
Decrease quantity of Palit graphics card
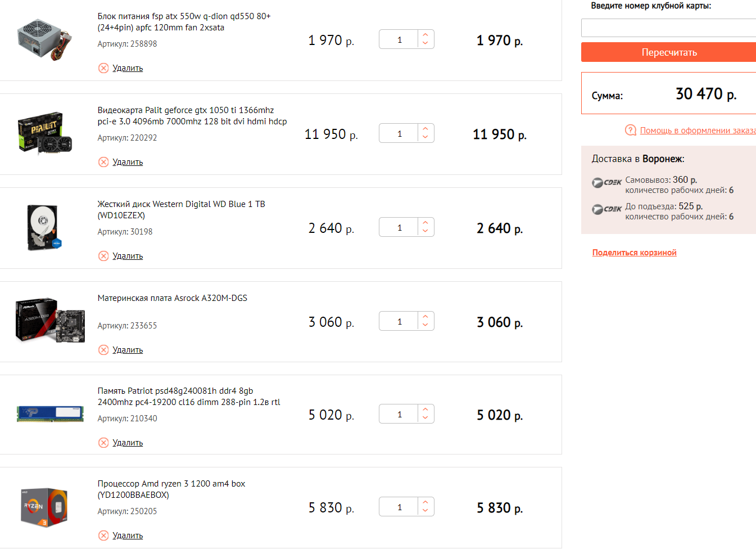pyautogui.click(x=425, y=137)
